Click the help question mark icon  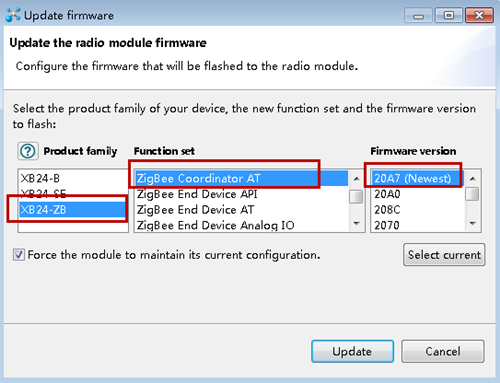[28, 151]
